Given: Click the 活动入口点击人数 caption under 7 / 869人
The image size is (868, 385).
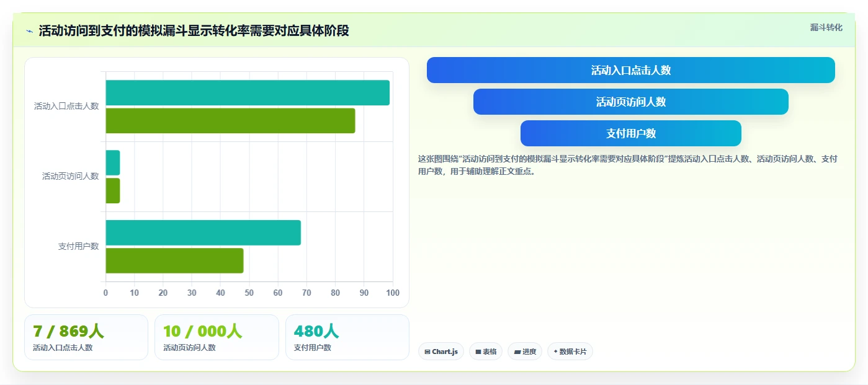Looking at the screenshot, I should click(x=63, y=348).
